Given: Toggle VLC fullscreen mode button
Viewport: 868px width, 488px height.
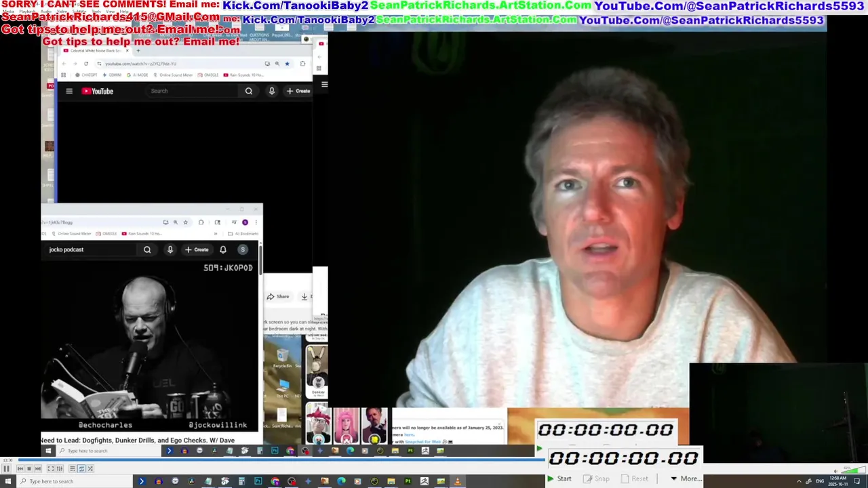Looking at the screenshot, I should click(x=51, y=468).
